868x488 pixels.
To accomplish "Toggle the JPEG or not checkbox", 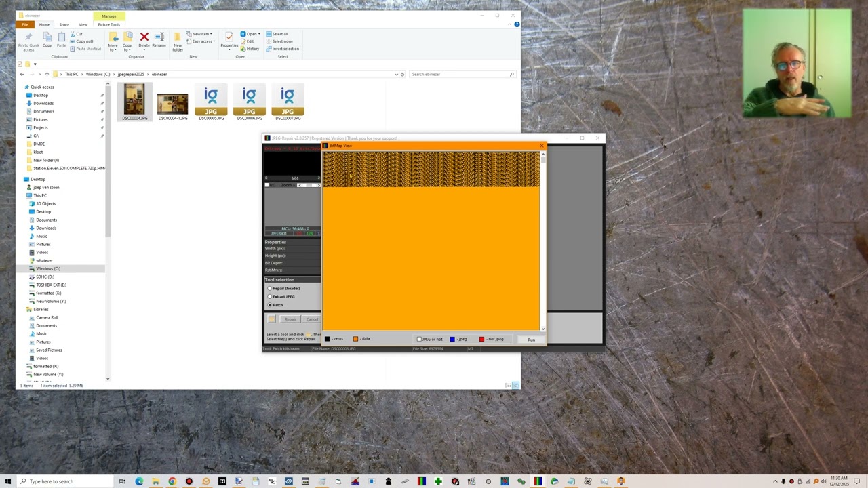I will click(419, 339).
